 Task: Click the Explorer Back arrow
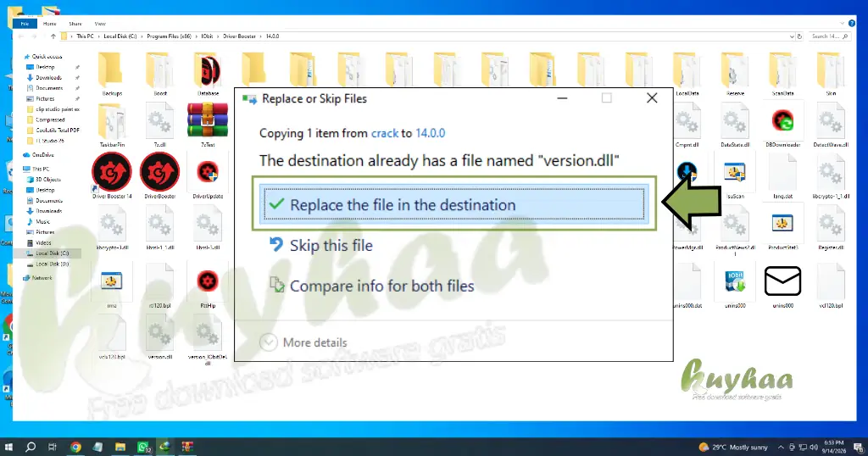(x=21, y=36)
